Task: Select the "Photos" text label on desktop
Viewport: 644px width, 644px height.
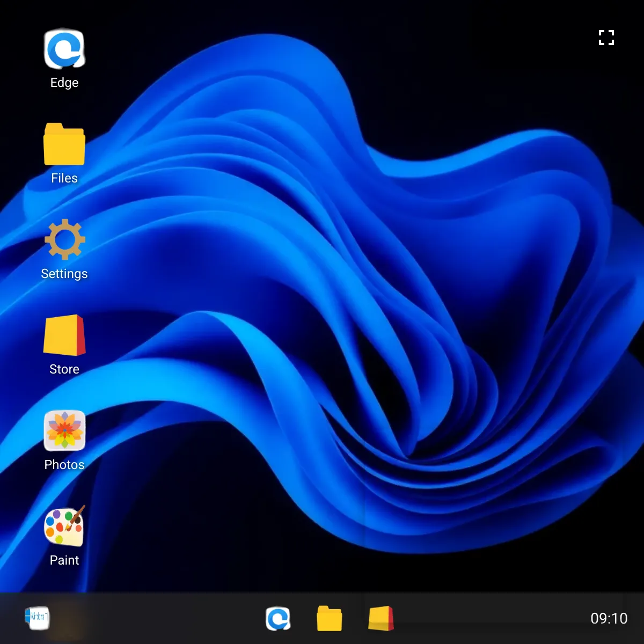Action: [64, 465]
